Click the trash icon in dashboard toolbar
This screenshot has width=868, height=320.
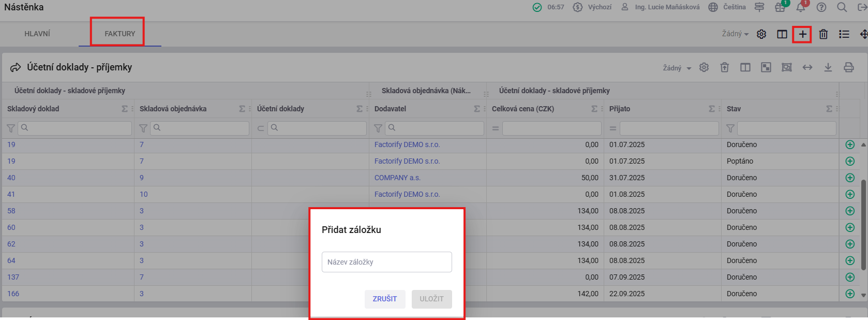pos(823,34)
